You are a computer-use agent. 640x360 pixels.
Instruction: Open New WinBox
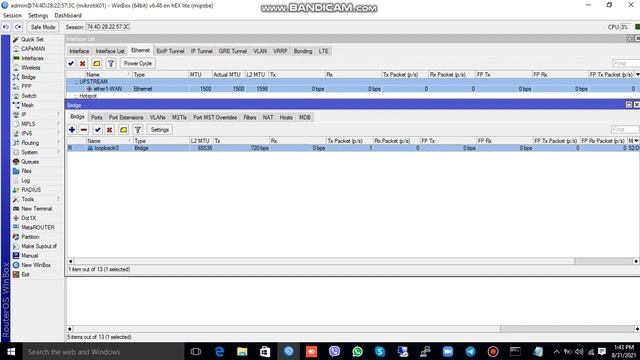36,265
